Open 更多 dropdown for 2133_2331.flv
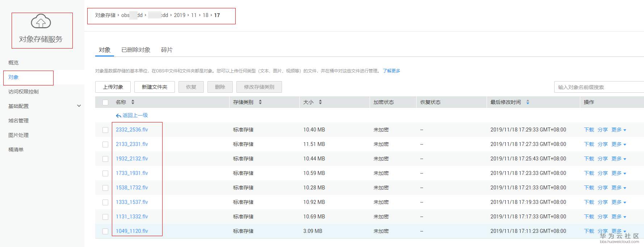This screenshot has width=644, height=247. click(619, 144)
